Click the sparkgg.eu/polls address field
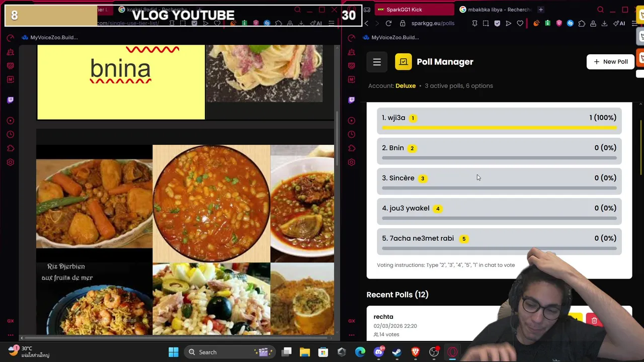The image size is (644, 362). click(x=433, y=23)
